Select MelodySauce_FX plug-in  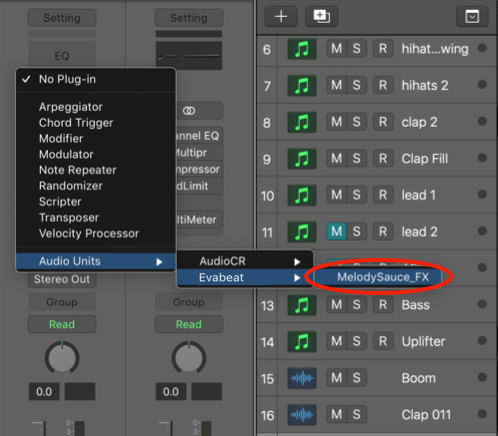tap(379, 277)
